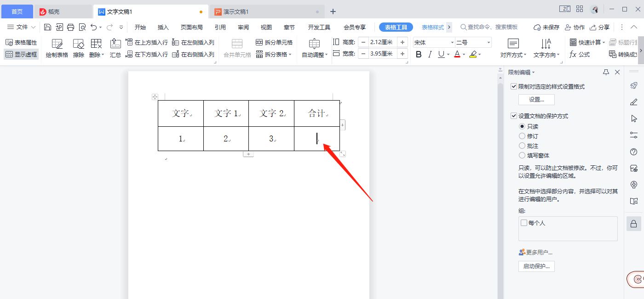Click the Share (分享) button
The width and height of the screenshot is (644, 299).
[599, 27]
